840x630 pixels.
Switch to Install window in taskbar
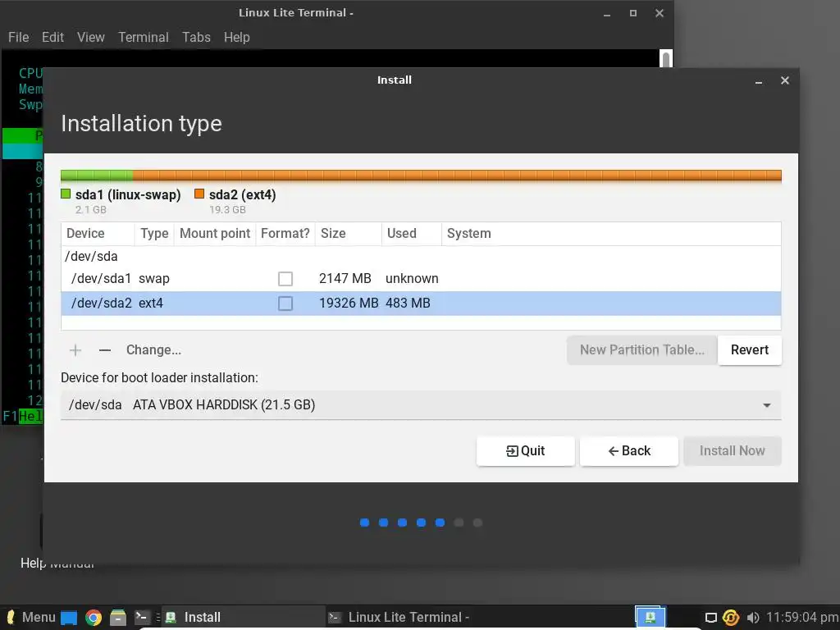[244, 617]
